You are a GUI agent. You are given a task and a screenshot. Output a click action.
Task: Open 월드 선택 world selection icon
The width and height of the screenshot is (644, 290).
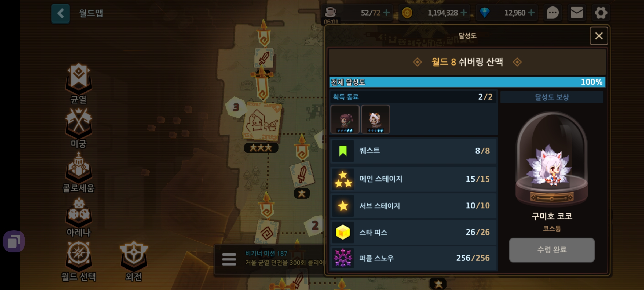pyautogui.click(x=79, y=261)
